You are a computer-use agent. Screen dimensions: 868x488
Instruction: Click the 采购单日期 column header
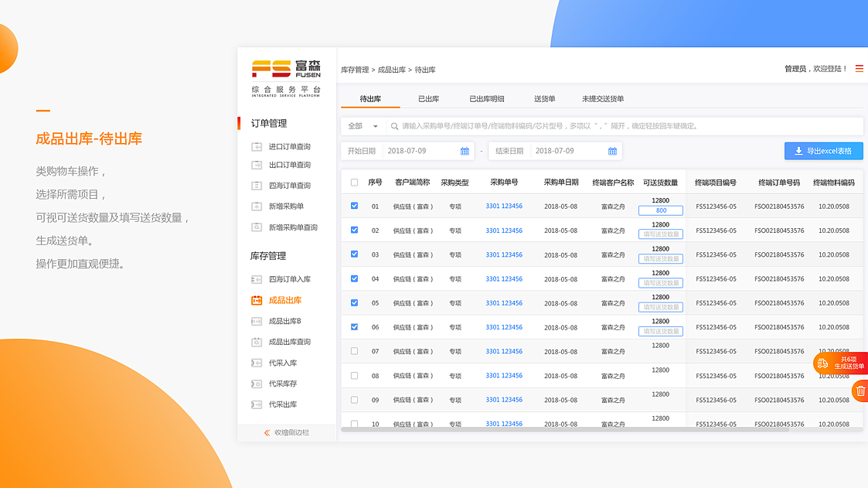[x=561, y=183]
